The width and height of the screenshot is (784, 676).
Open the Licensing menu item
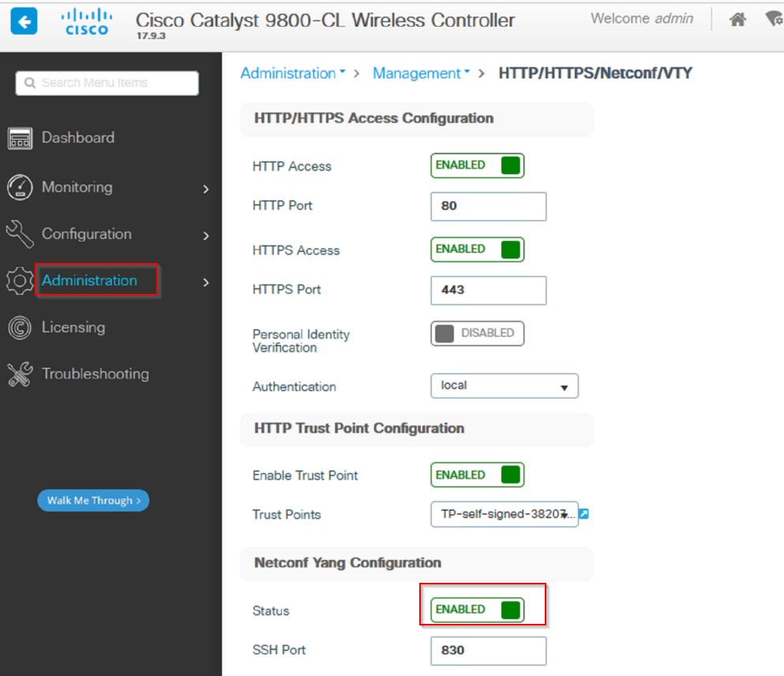click(73, 327)
